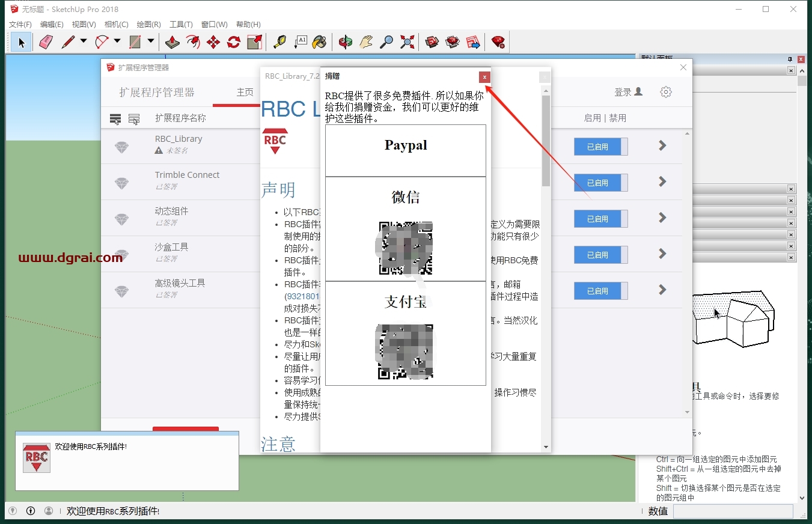Expand Trimble Connect details chevron
This screenshot has width=812, height=524.
click(662, 181)
